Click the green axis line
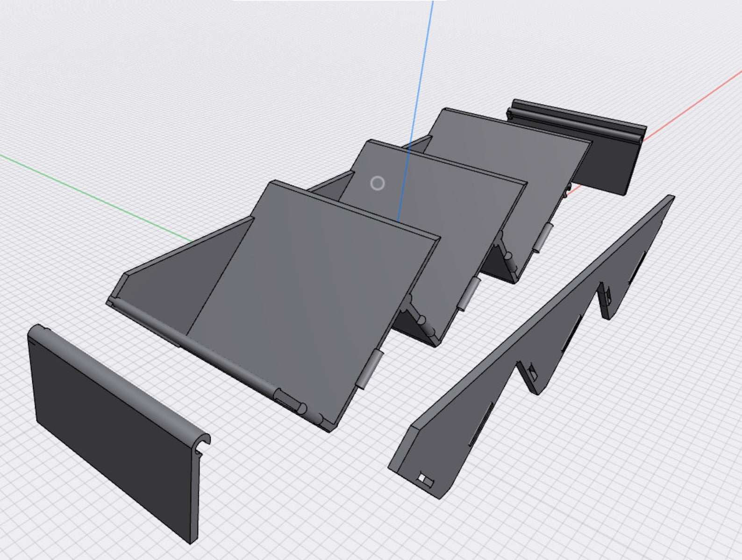 (x=93, y=196)
